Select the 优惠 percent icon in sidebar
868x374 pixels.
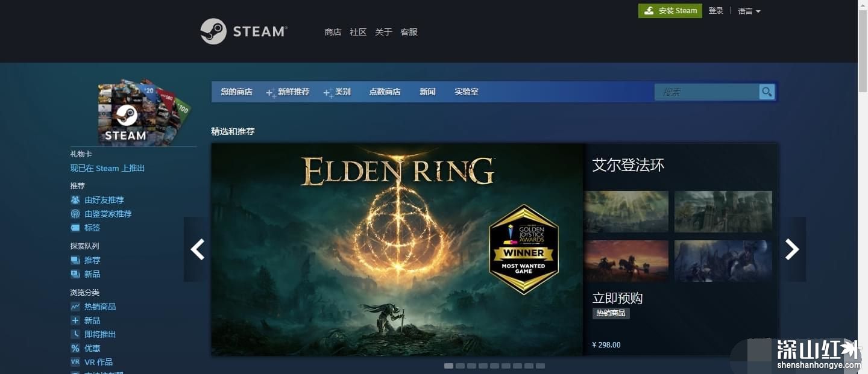(x=75, y=348)
